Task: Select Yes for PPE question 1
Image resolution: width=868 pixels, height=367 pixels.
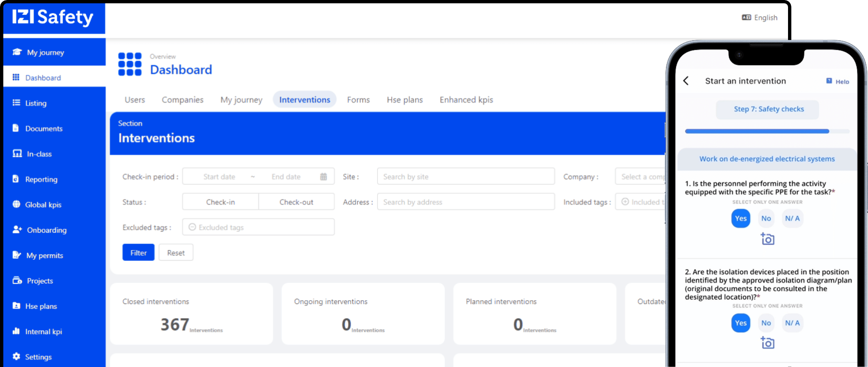Action: (740, 218)
